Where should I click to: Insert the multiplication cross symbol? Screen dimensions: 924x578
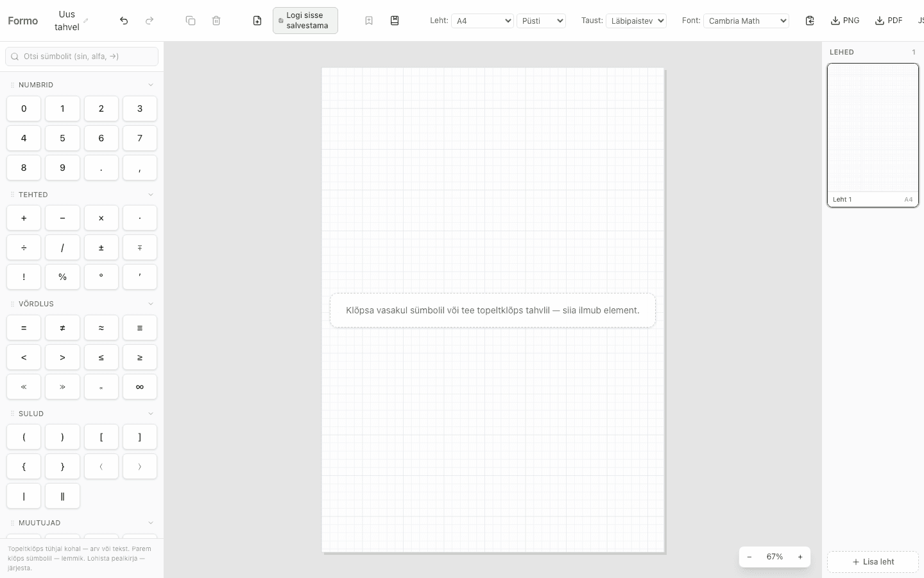101,218
